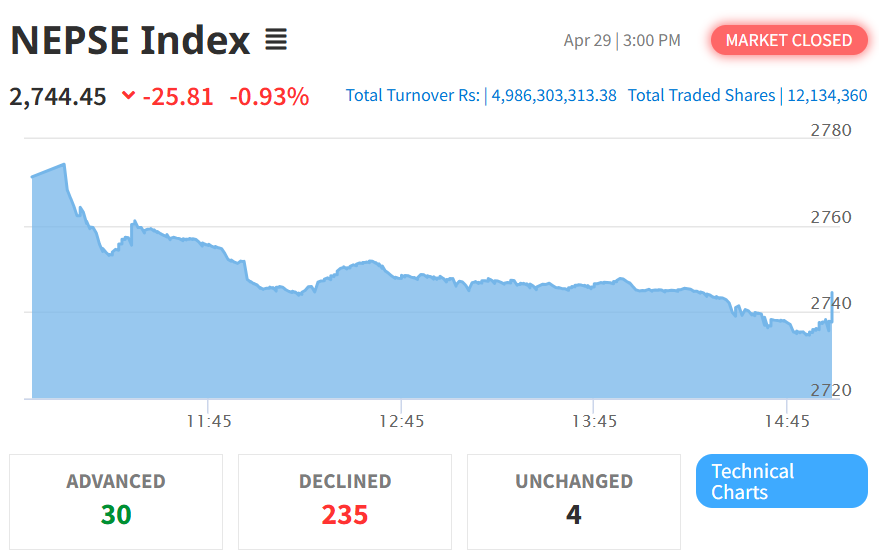Click the Total Traded Shares label
This screenshot has height=553, width=879.
tap(701, 96)
